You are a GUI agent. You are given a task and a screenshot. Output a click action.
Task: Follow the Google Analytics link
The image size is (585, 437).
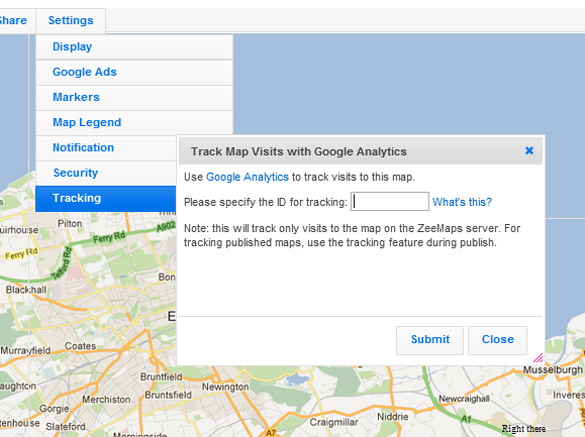point(247,177)
